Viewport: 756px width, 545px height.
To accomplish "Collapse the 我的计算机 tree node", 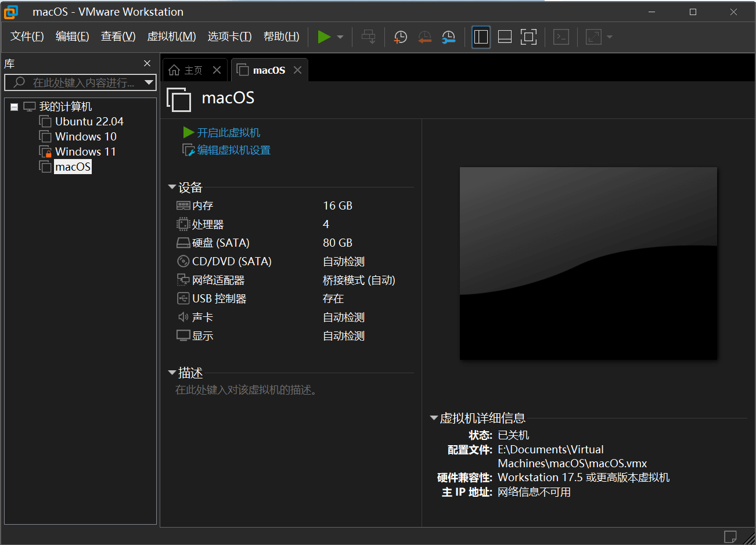I will pyautogui.click(x=14, y=107).
